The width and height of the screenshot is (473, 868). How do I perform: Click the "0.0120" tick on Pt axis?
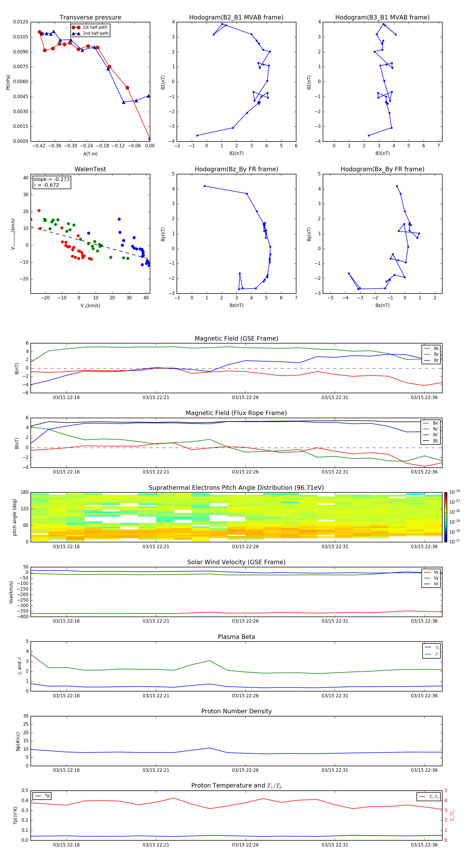tap(21, 22)
